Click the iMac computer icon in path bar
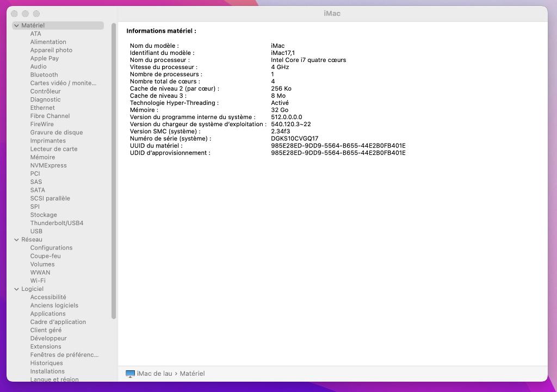557x392 pixels. coord(130,374)
